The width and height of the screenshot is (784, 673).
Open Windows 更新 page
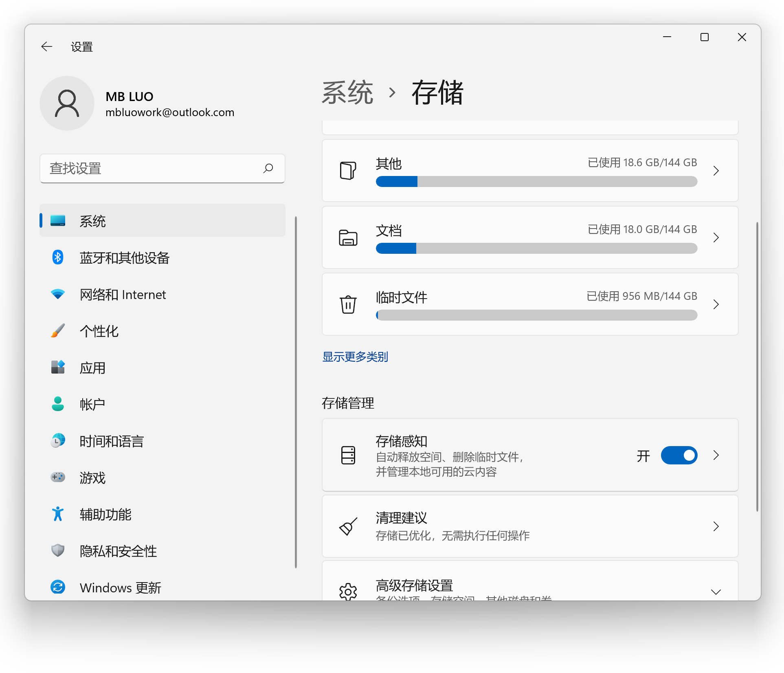[x=163, y=587]
